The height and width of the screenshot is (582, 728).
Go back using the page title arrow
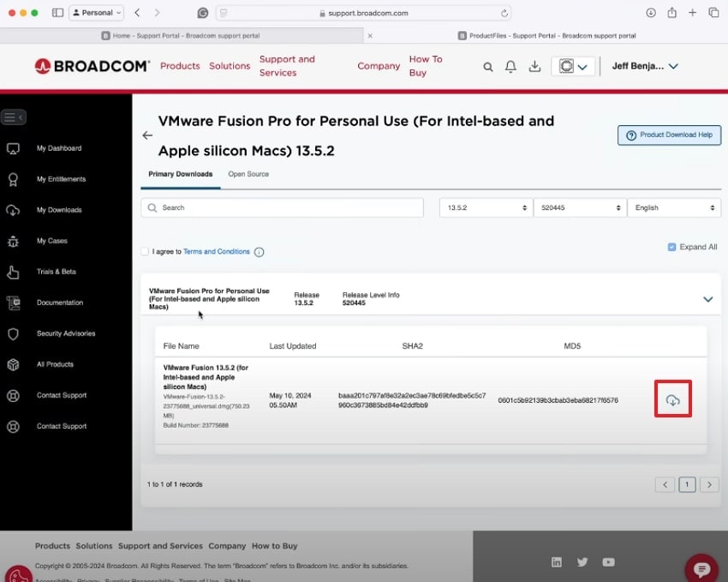coord(147,135)
